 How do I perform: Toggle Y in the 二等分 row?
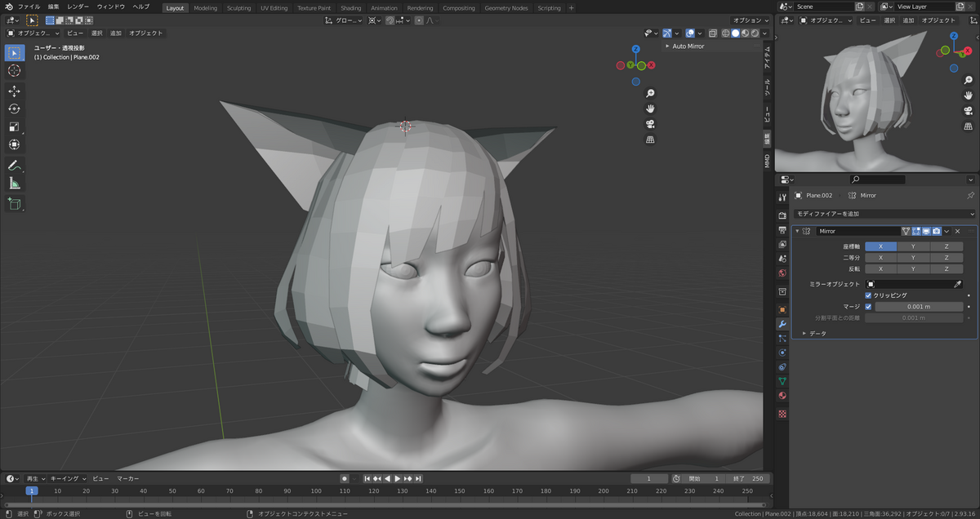click(913, 257)
